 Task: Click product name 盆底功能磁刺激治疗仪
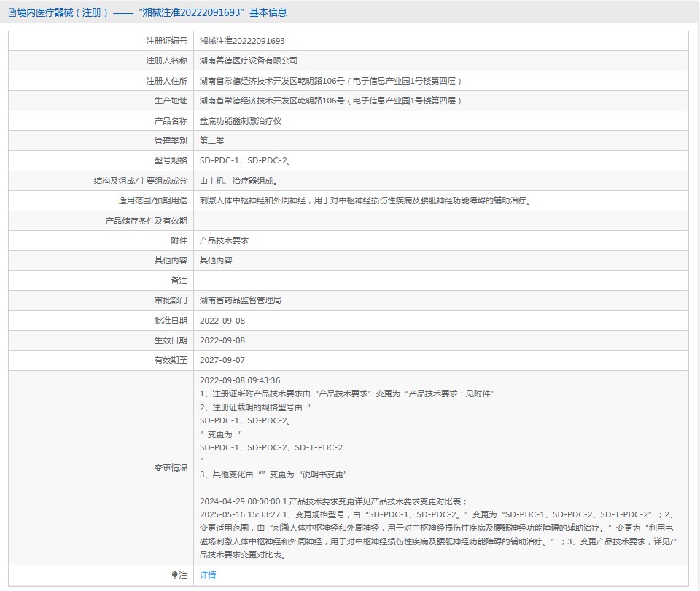click(240, 121)
